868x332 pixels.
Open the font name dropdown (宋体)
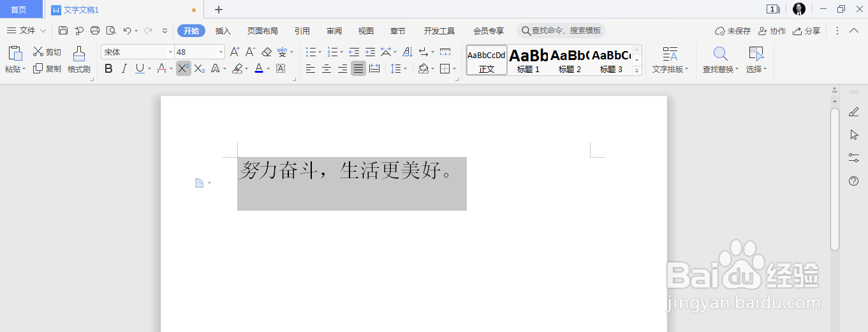click(x=170, y=52)
